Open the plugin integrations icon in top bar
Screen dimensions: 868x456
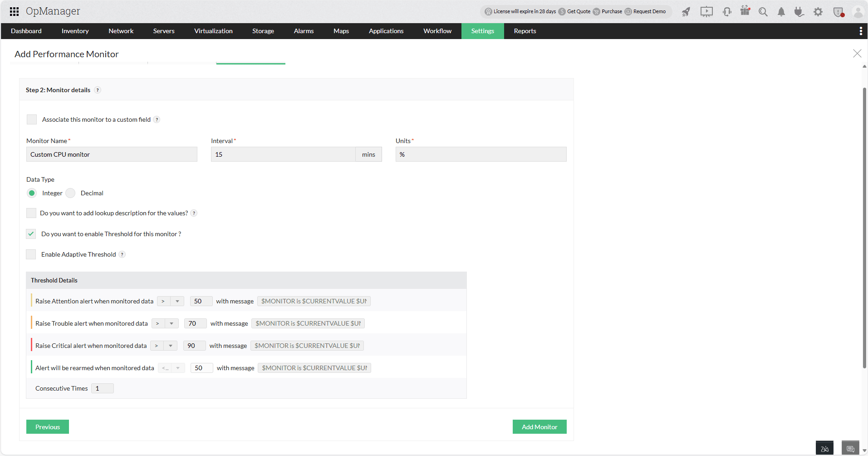pos(799,12)
